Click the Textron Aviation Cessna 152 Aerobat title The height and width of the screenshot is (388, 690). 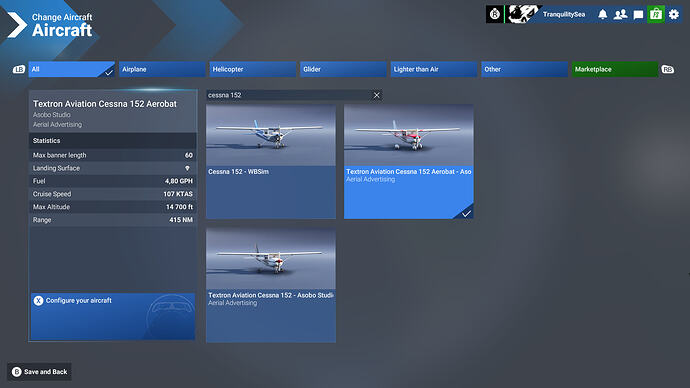point(105,104)
